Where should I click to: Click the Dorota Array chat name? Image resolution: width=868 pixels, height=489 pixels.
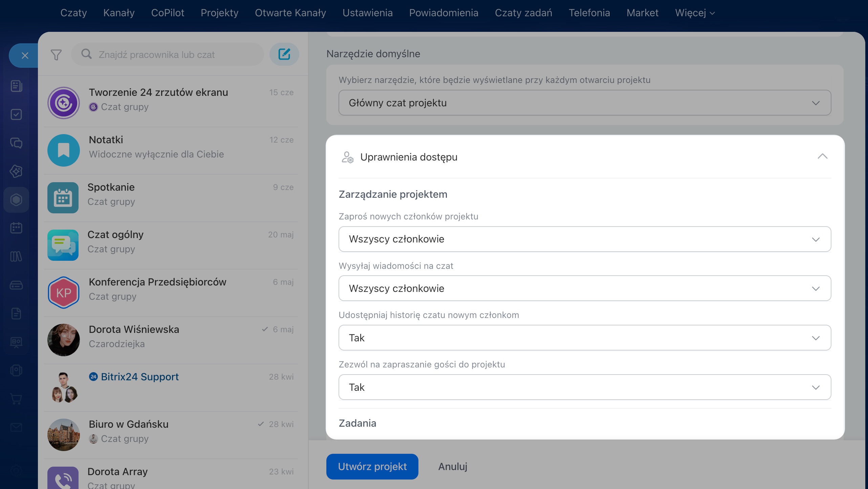(117, 471)
